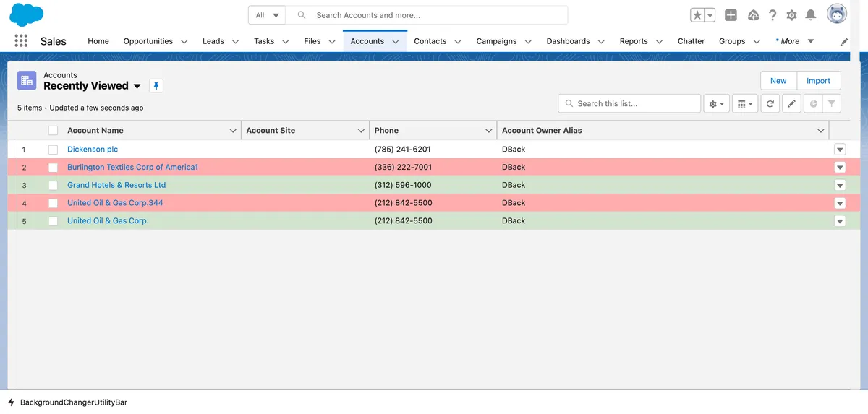Screen dimensions: 868x414
Task: Open row actions for Burlington Textiles
Action: click(x=840, y=168)
